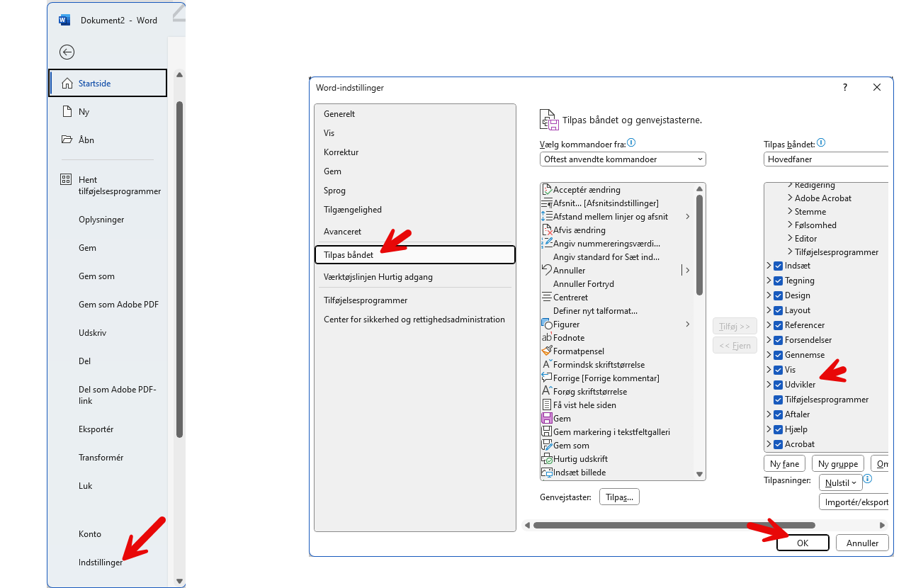Expand the Hjælp tab tree node
The height and width of the screenshot is (588, 911).
(x=769, y=429)
